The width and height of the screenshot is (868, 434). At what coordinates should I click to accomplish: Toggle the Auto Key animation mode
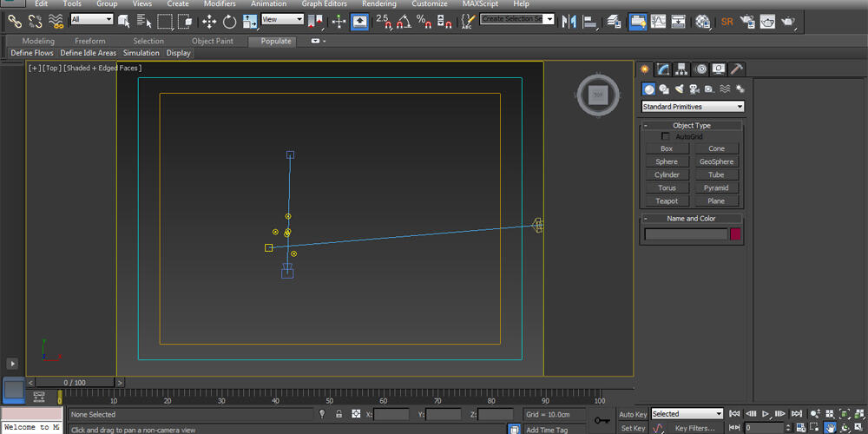click(x=632, y=414)
